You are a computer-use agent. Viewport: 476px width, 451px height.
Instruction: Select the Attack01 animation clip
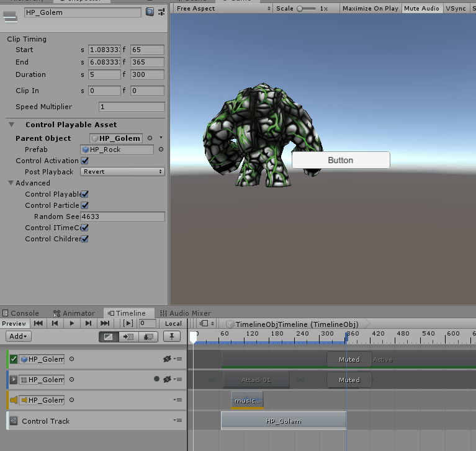tap(256, 380)
